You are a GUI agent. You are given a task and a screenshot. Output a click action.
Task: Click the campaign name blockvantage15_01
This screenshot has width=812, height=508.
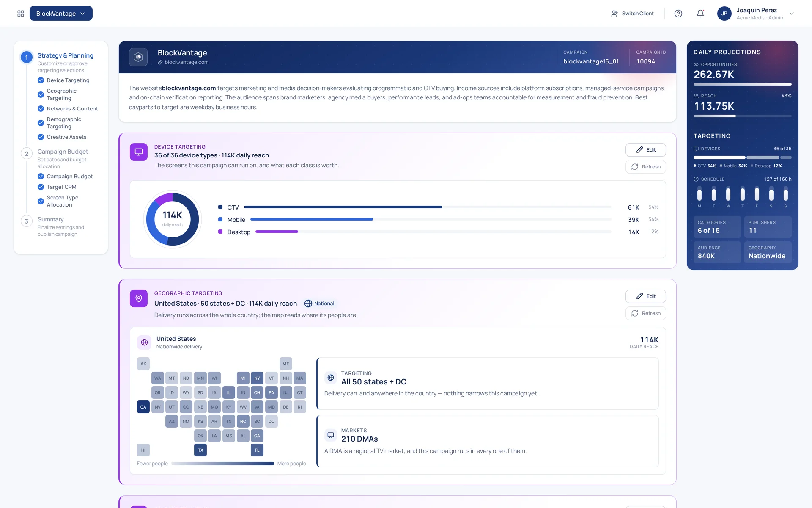pos(591,61)
